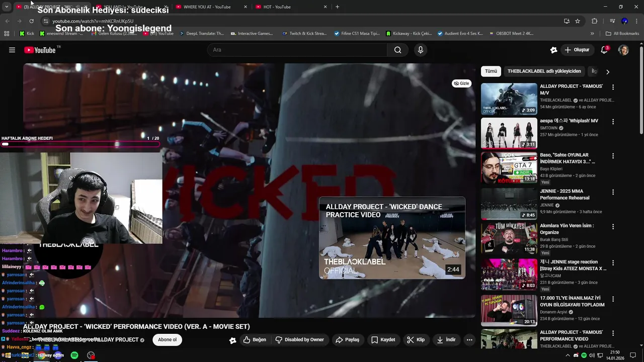Open the Chrome media control icon

612,21
